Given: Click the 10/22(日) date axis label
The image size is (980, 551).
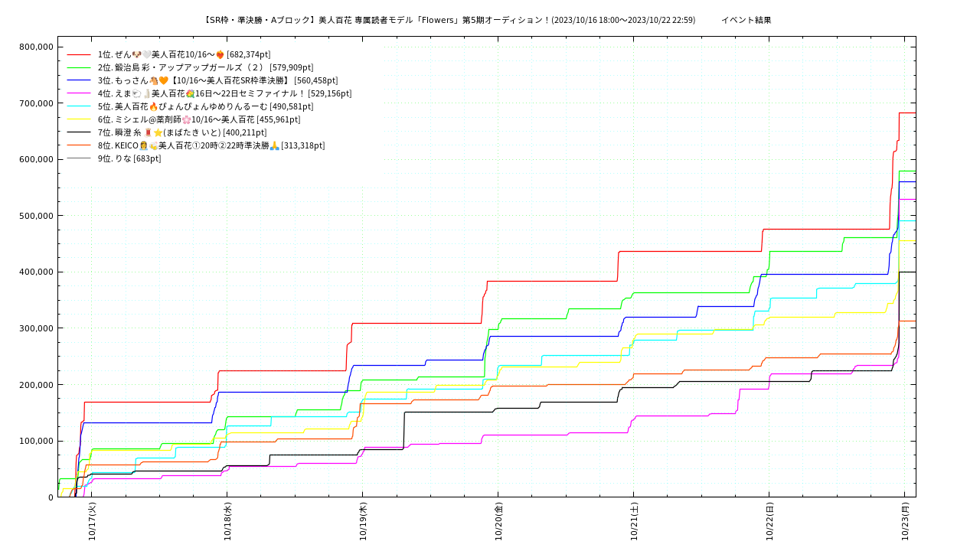Looking at the screenshot, I should pos(769,522).
